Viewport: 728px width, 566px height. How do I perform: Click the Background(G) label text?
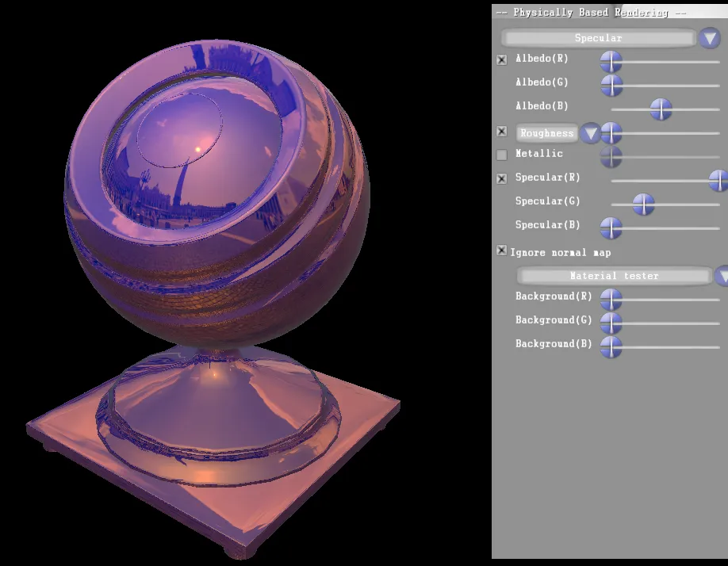click(554, 320)
